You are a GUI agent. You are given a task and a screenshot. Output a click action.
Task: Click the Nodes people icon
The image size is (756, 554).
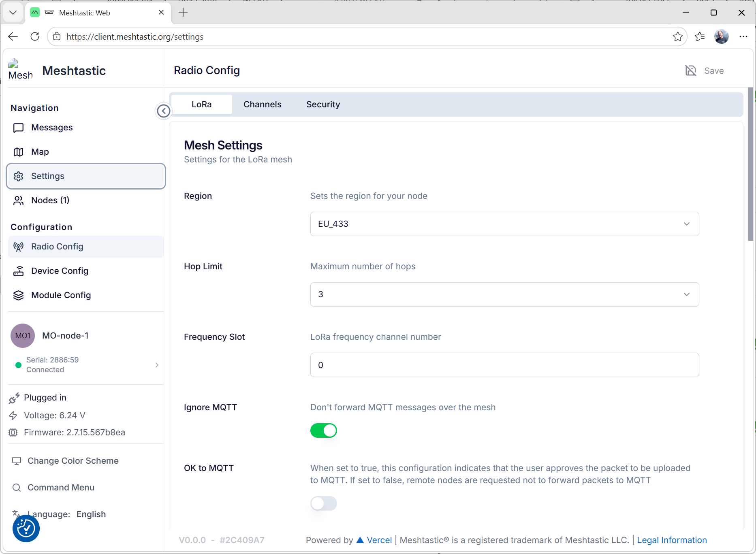[x=18, y=200]
